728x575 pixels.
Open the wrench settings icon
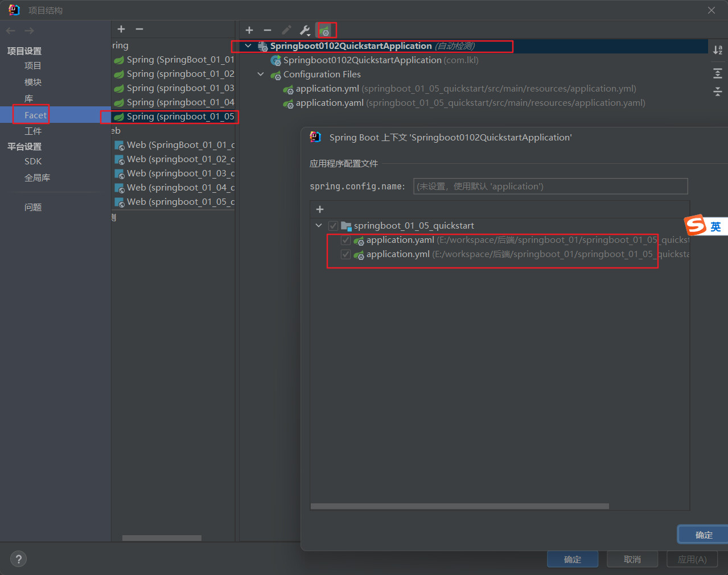(x=305, y=30)
